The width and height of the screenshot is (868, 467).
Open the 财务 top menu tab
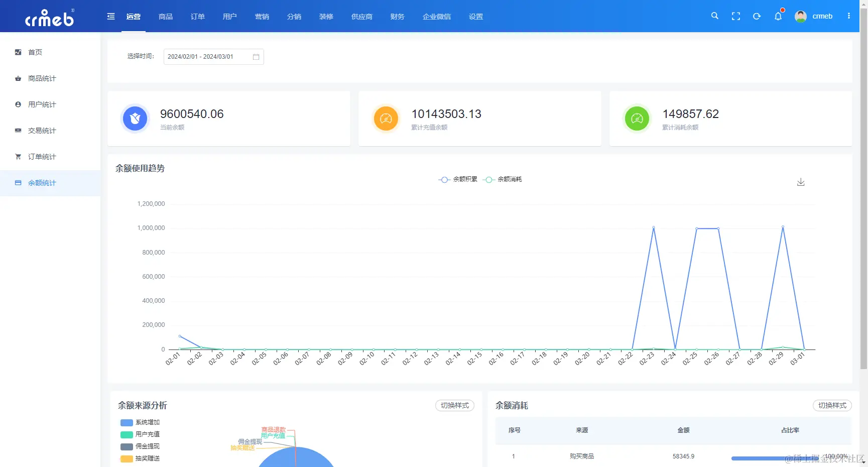(398, 17)
